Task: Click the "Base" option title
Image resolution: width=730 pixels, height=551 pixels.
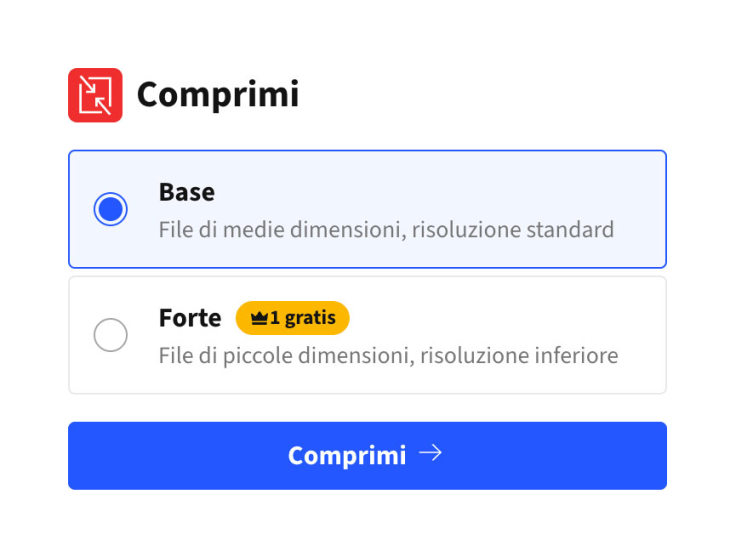Action: click(x=187, y=191)
